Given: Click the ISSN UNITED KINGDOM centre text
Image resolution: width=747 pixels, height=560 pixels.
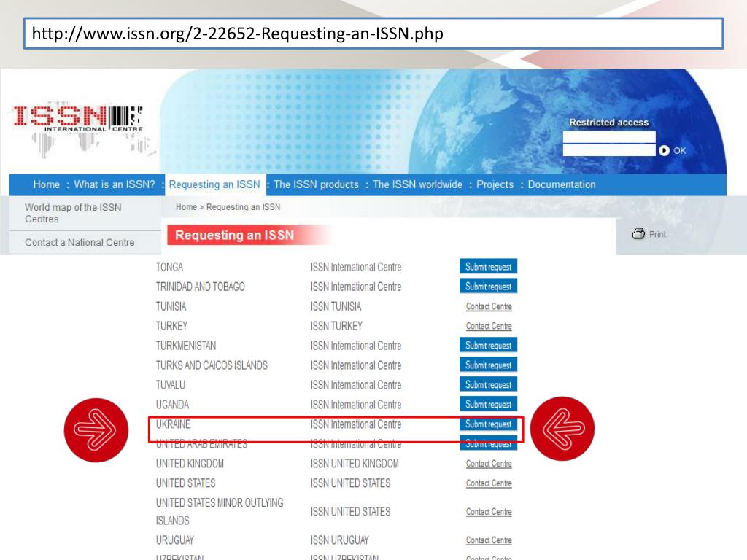Looking at the screenshot, I should pyautogui.click(x=355, y=463).
